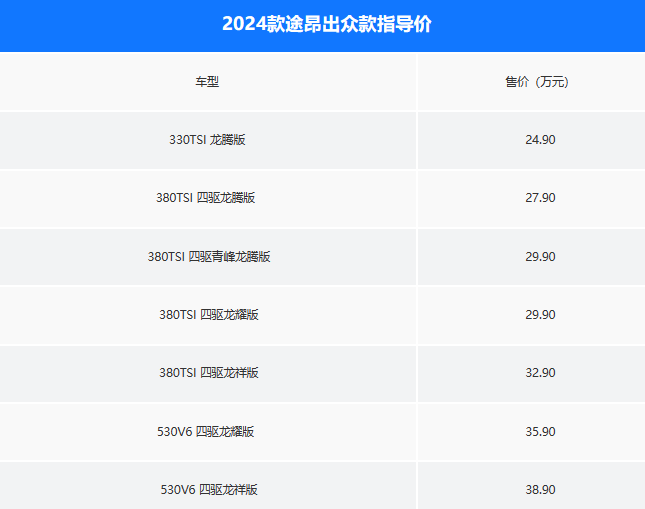Click the 380TSI 四驱龙耀版 model cell
The height and width of the screenshot is (509, 645).
click(209, 315)
